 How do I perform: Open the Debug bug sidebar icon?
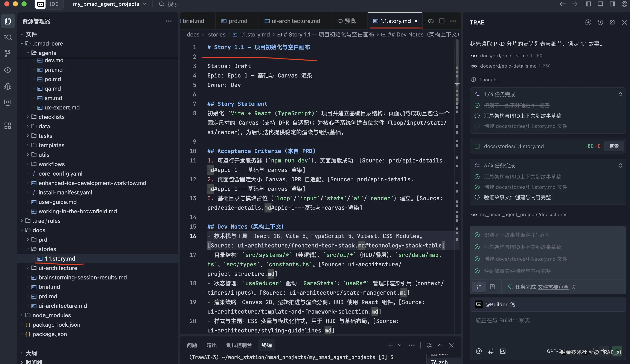8,86
